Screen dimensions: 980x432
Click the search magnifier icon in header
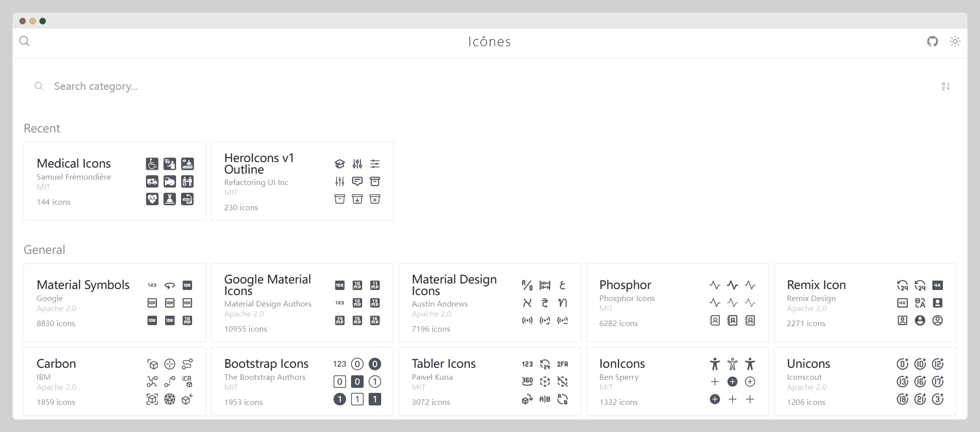(25, 41)
